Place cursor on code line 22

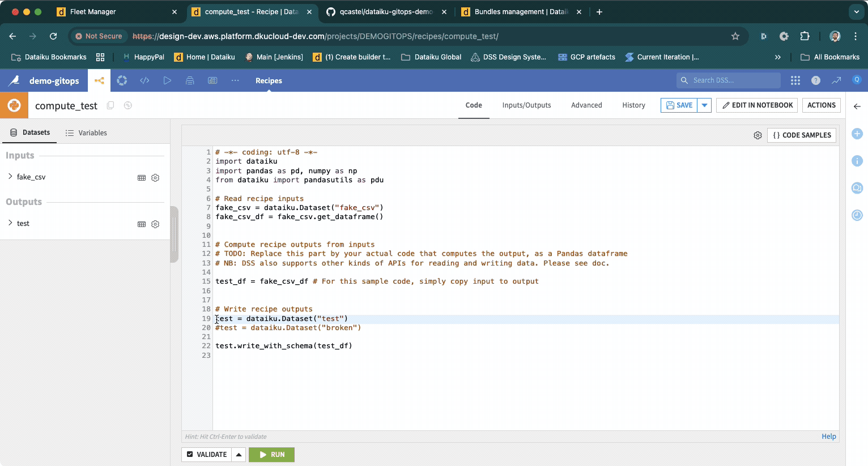283,346
